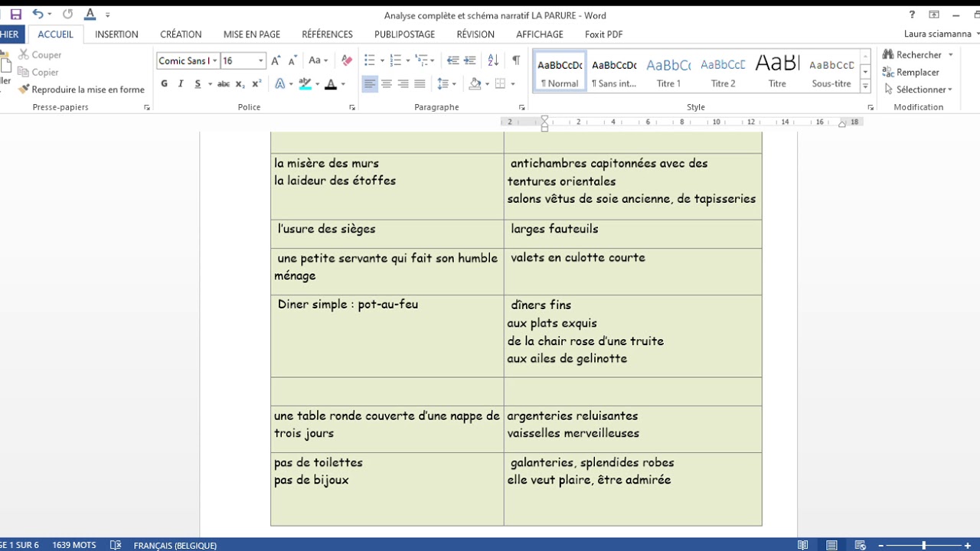This screenshot has width=980, height=551.
Task: Open the RÉFÉRENCES ribbon tab
Action: point(327,34)
